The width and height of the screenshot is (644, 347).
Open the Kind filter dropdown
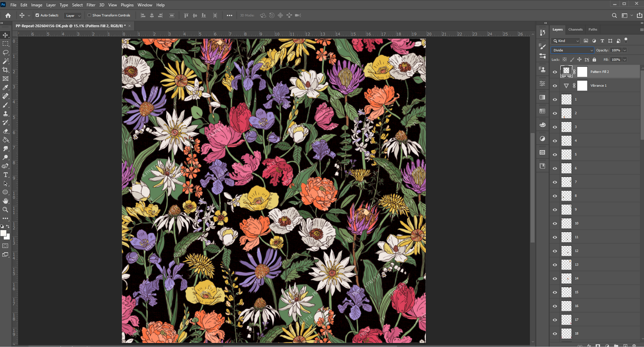(x=566, y=41)
